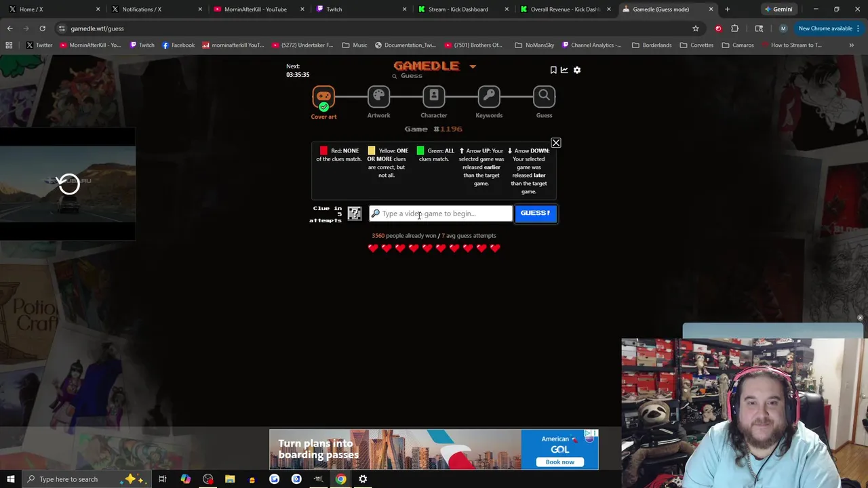
Task: Open the Facebook bookmark
Action: 178,45
